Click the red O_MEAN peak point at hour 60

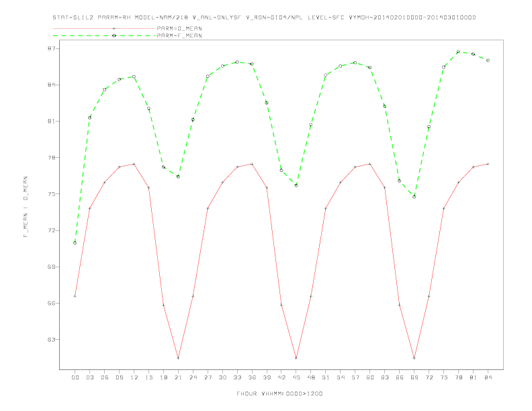pos(370,164)
